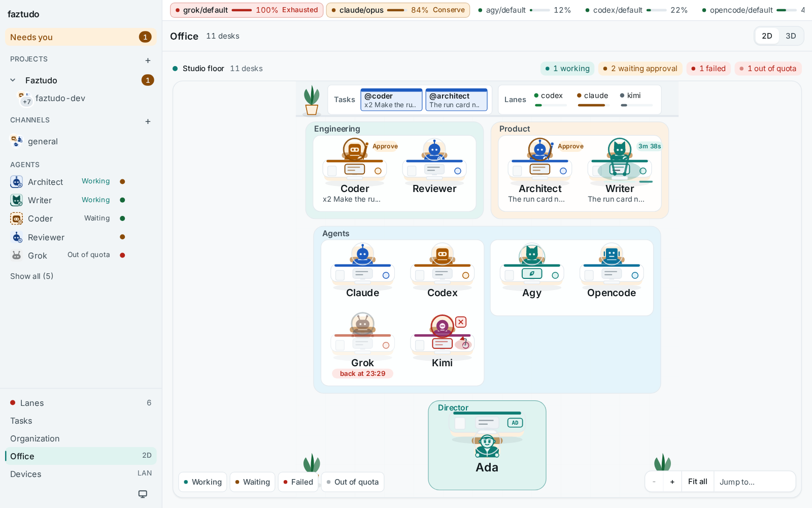
Task: Open Tasks in the sidebar
Action: point(81,421)
